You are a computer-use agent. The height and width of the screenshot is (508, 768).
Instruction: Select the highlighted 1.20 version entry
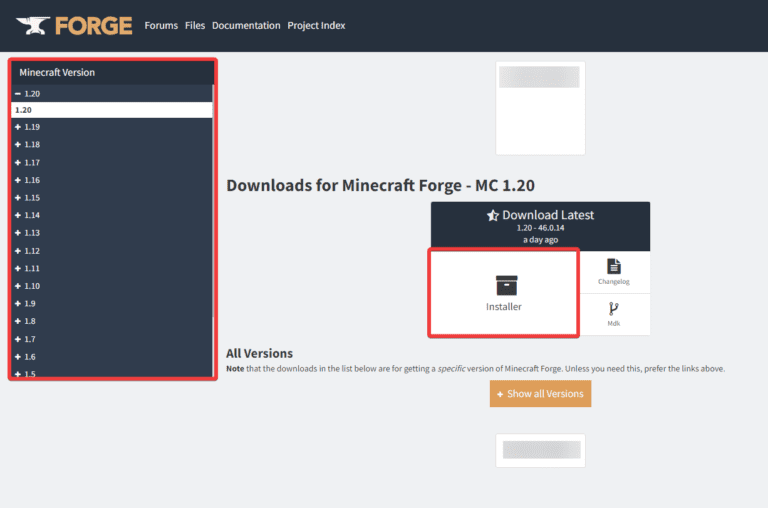pyautogui.click(x=112, y=110)
